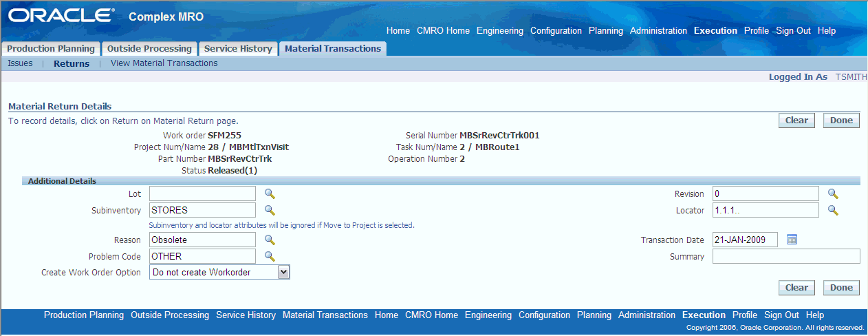The height and width of the screenshot is (336, 868).
Task: Click the work order value SFM255
Action: point(224,136)
